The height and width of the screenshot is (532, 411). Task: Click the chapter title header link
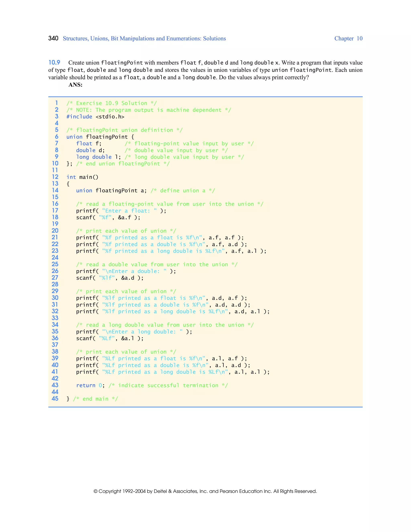click(144, 39)
